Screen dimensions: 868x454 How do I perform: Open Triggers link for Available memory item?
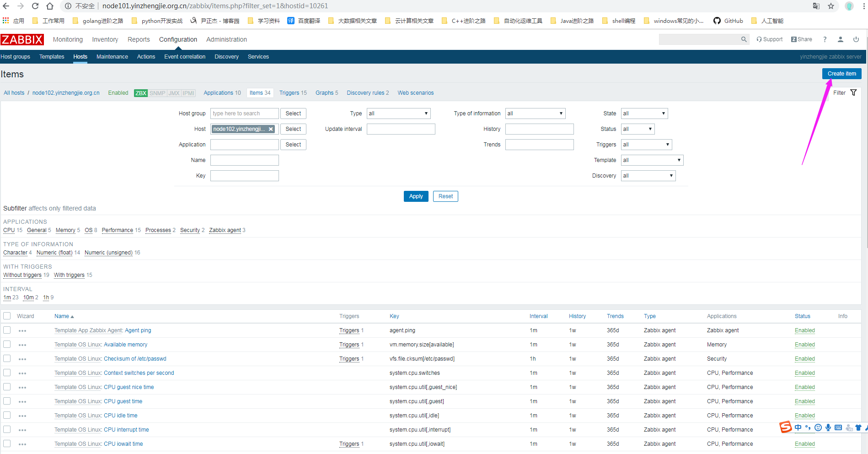click(349, 345)
